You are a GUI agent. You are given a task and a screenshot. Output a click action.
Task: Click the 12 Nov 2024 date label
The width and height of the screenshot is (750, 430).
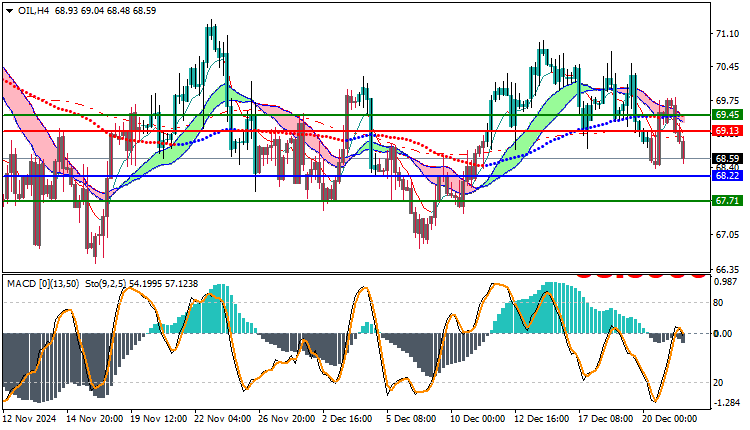[x=30, y=419]
